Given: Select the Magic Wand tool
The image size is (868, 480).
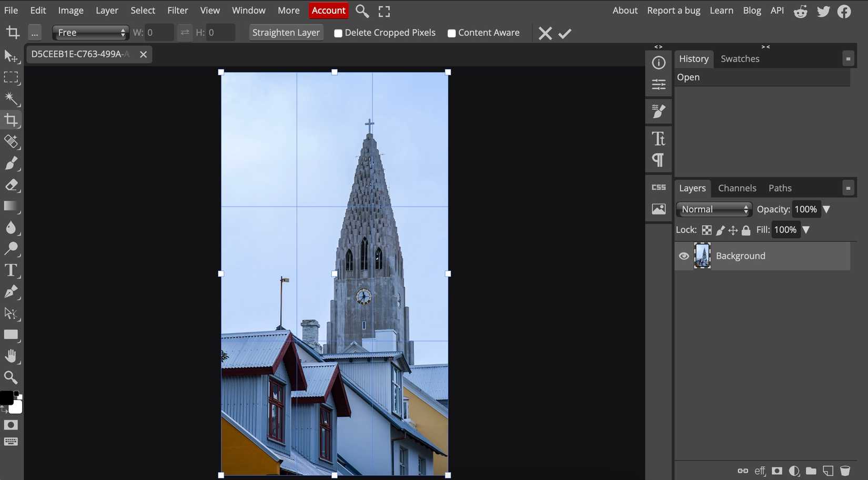Looking at the screenshot, I should click(x=11, y=99).
